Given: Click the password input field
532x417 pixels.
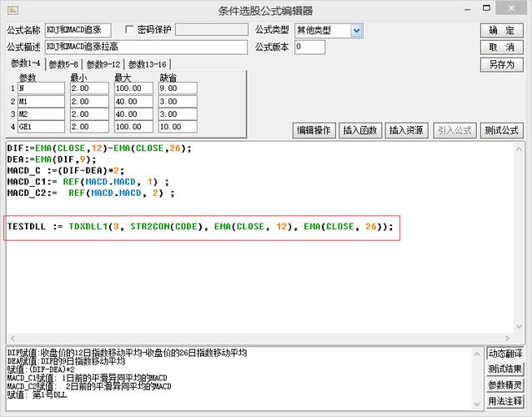Looking at the screenshot, I should tap(212, 29).
